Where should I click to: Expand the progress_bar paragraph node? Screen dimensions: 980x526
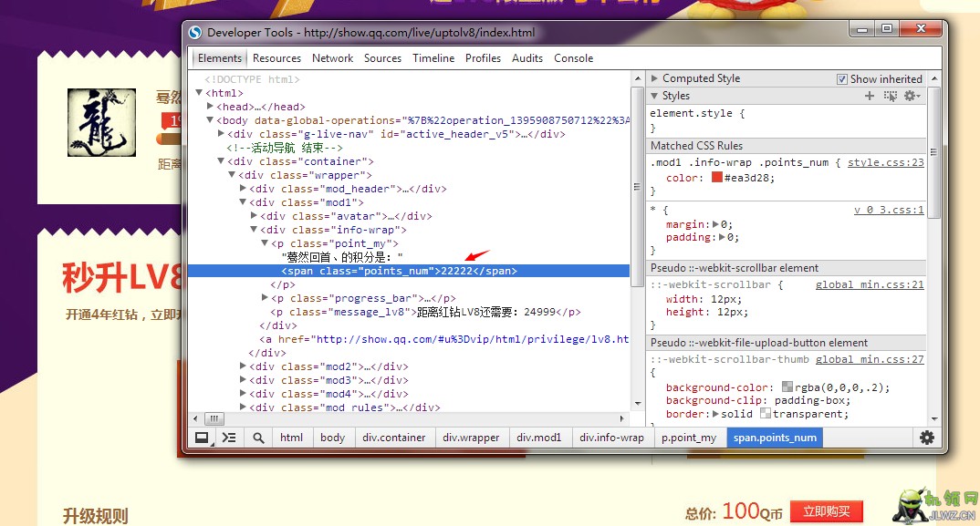point(265,298)
